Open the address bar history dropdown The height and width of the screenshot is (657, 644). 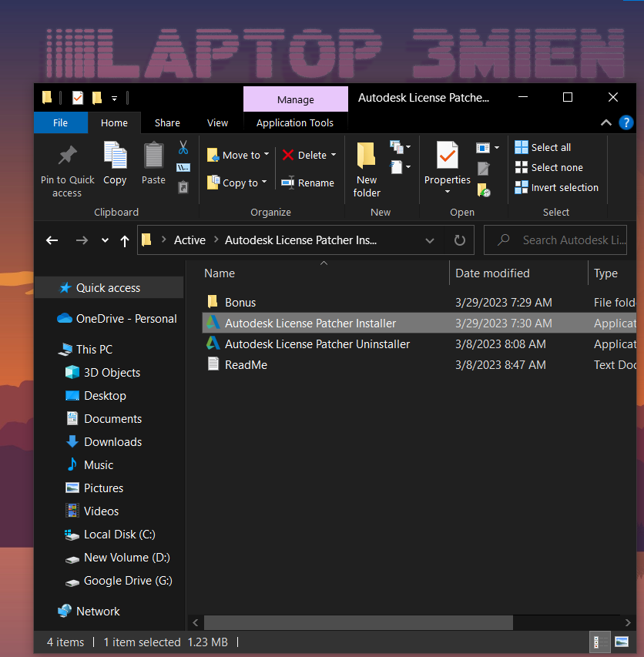[430, 240]
